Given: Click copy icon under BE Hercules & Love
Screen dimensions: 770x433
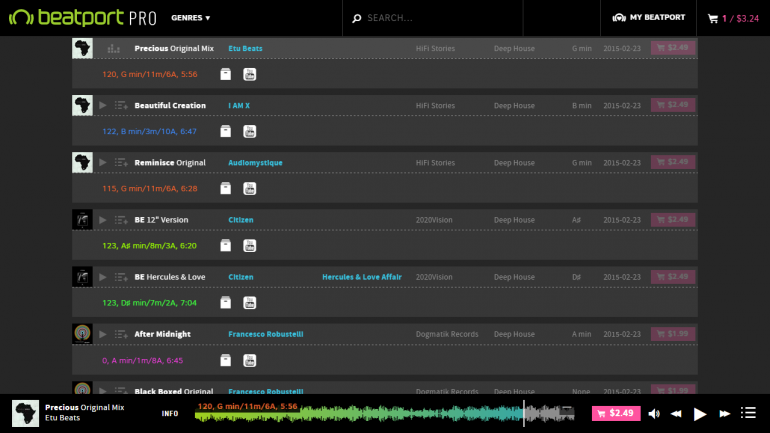Looking at the screenshot, I should point(225,302).
